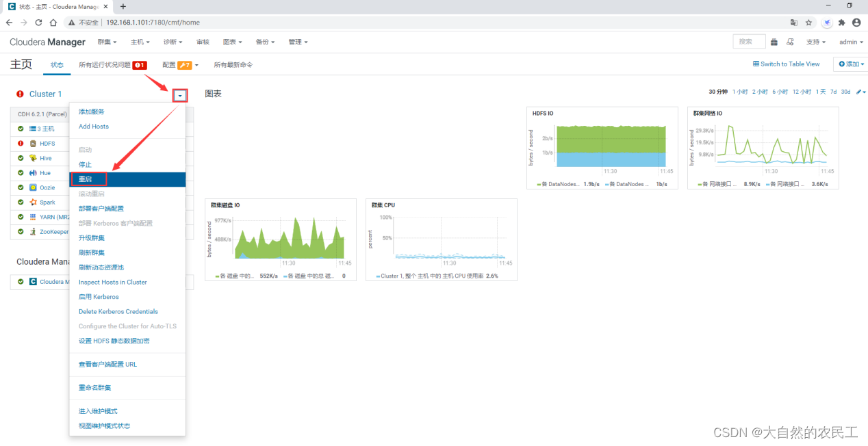Open the Cluster 1 link
Screen dimensions: 868x446
tap(45, 94)
